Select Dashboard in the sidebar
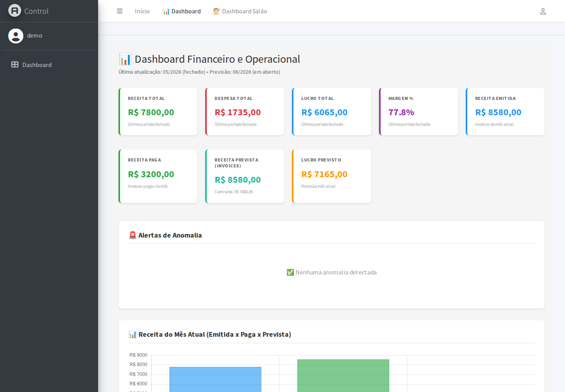Image resolution: width=565 pixels, height=392 pixels. pyautogui.click(x=49, y=65)
